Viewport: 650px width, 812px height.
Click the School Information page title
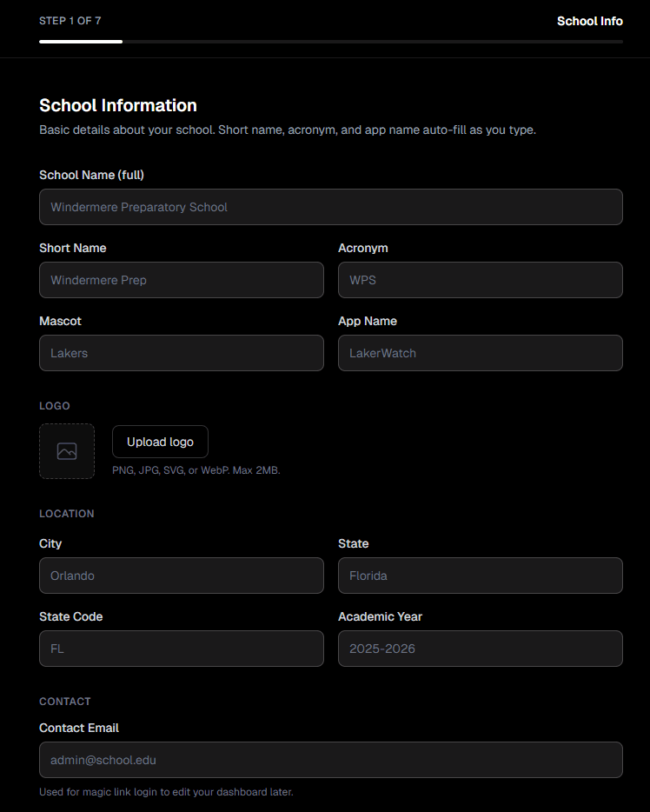coord(118,105)
